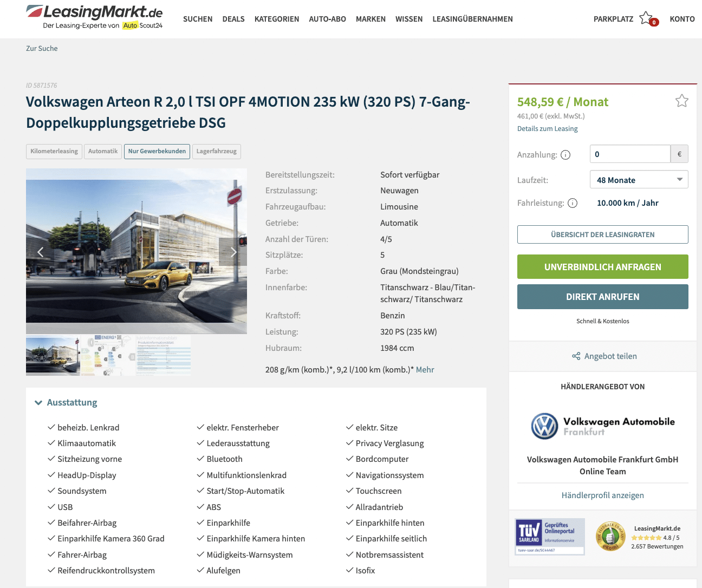
Task: Click the Notbremsassistent equipment entry
Action: coord(389,555)
